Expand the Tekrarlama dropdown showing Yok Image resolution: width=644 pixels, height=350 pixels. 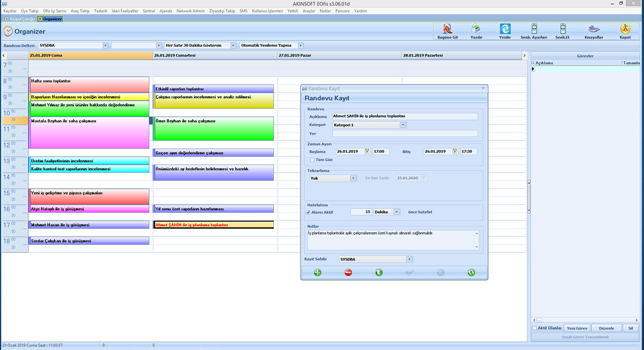[353, 178]
